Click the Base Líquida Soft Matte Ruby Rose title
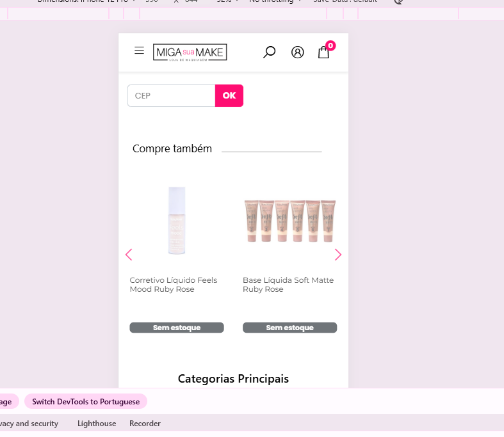The width and height of the screenshot is (504, 437). tap(288, 285)
